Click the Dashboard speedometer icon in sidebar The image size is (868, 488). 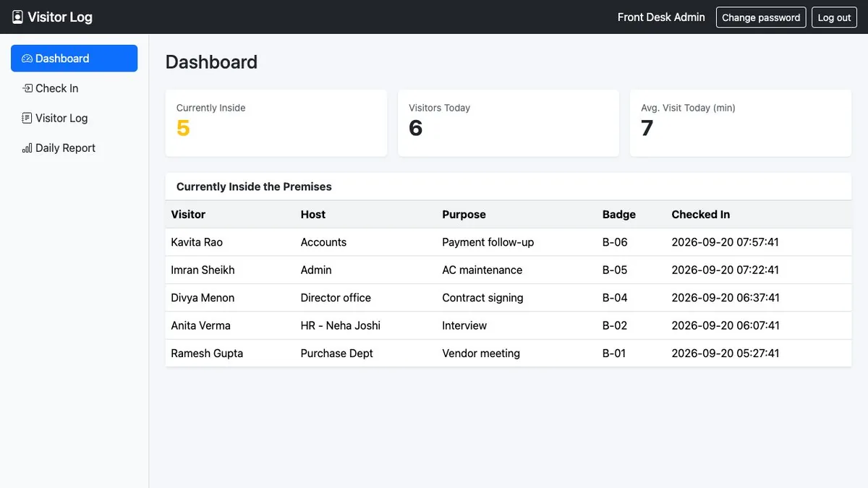click(27, 59)
